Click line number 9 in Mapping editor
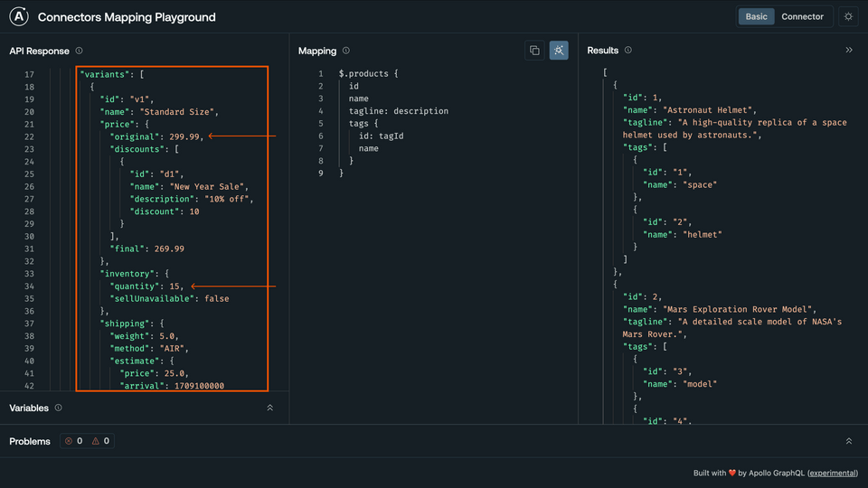This screenshot has height=488, width=868. click(320, 174)
